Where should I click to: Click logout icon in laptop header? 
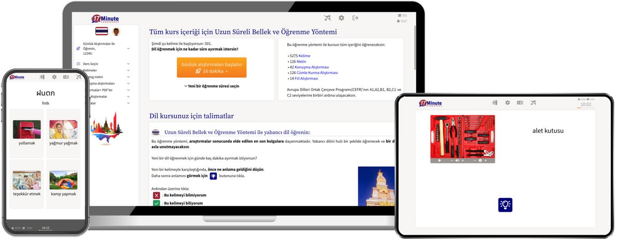tap(355, 18)
